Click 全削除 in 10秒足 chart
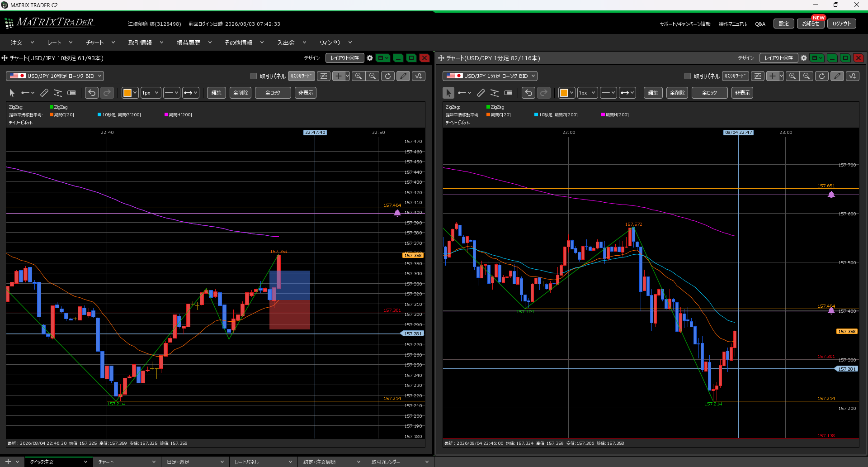Viewport: 868px width, 467px height. coord(241,93)
